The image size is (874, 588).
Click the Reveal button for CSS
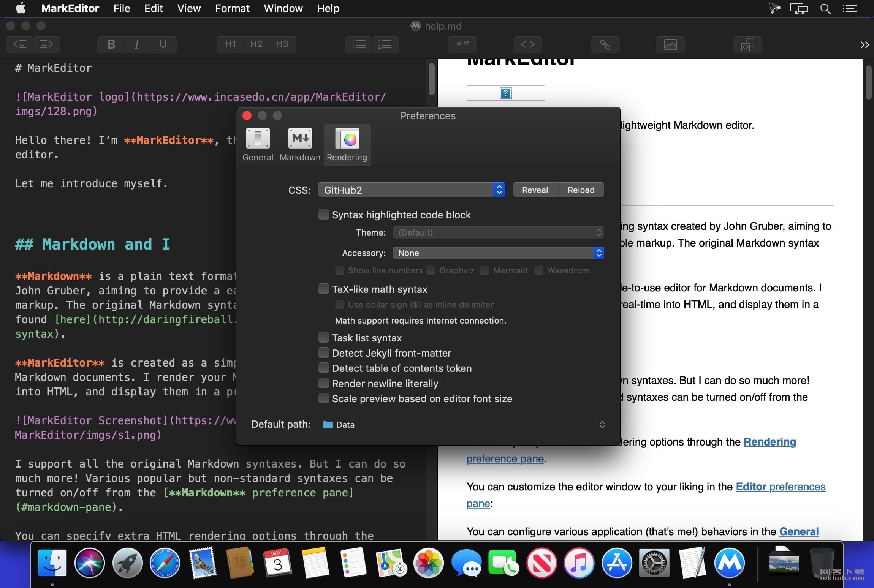click(x=535, y=190)
